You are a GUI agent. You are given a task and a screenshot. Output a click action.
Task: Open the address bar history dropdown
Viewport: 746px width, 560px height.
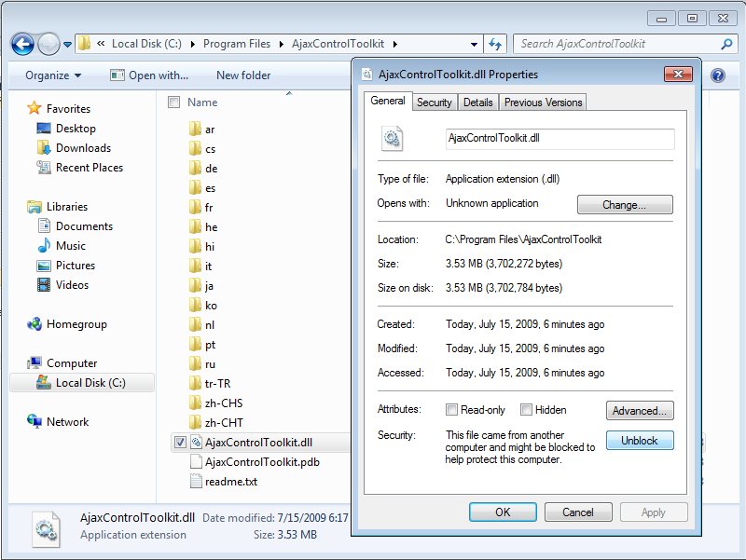point(474,44)
